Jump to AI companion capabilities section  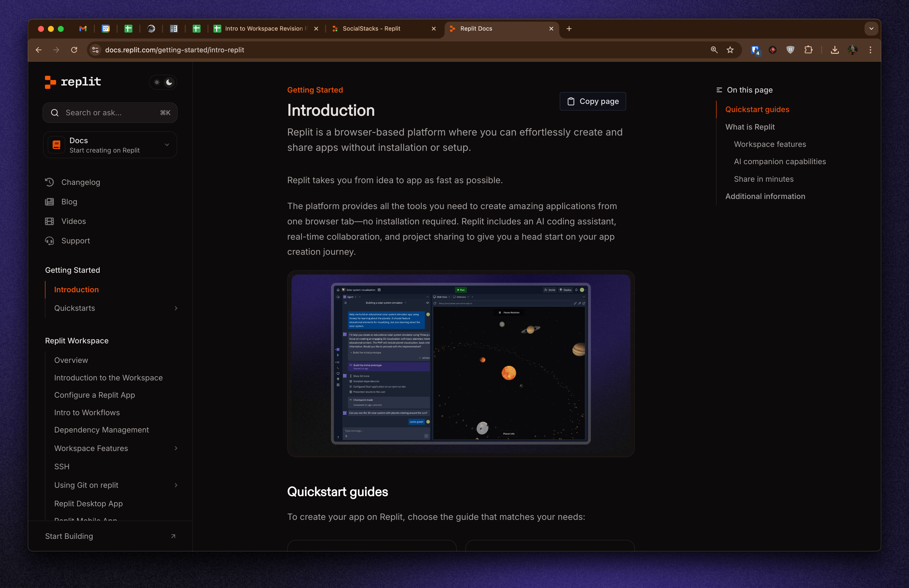click(780, 161)
